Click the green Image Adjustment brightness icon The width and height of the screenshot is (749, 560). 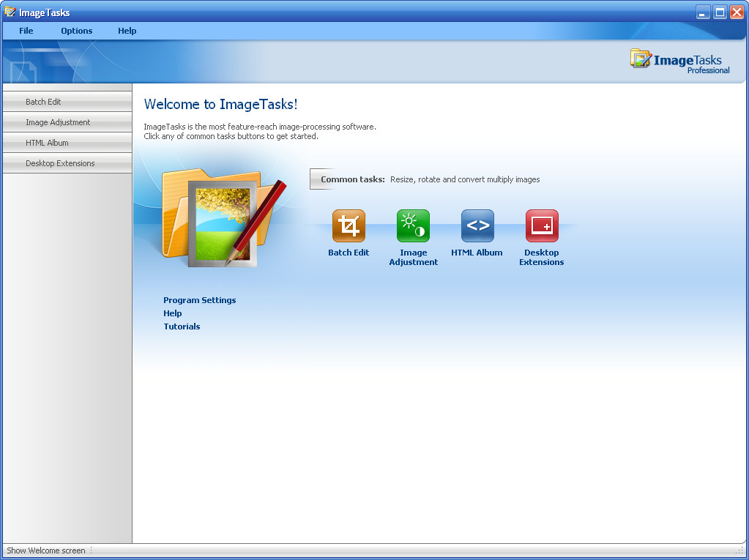(x=413, y=225)
